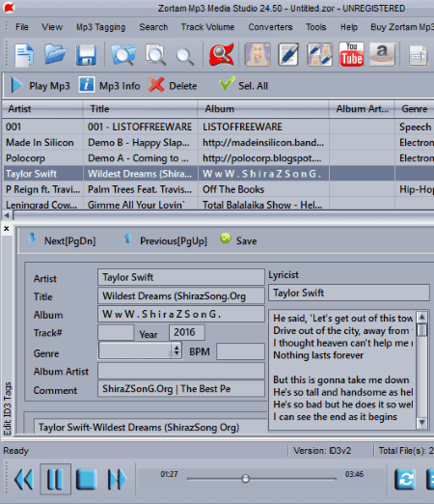Click the New document toolbar icon
434x504 pixels.
[24, 55]
